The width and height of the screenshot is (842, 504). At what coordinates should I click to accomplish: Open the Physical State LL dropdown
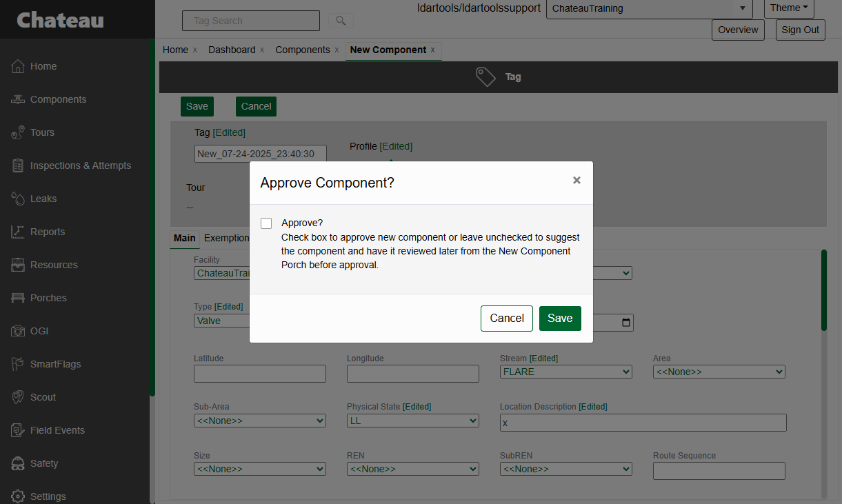tap(413, 421)
